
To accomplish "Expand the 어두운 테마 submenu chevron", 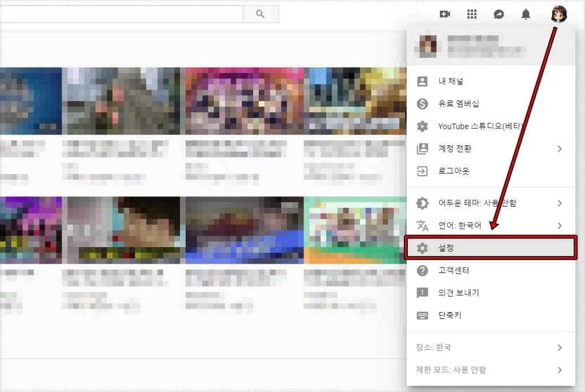I will pyautogui.click(x=560, y=203).
